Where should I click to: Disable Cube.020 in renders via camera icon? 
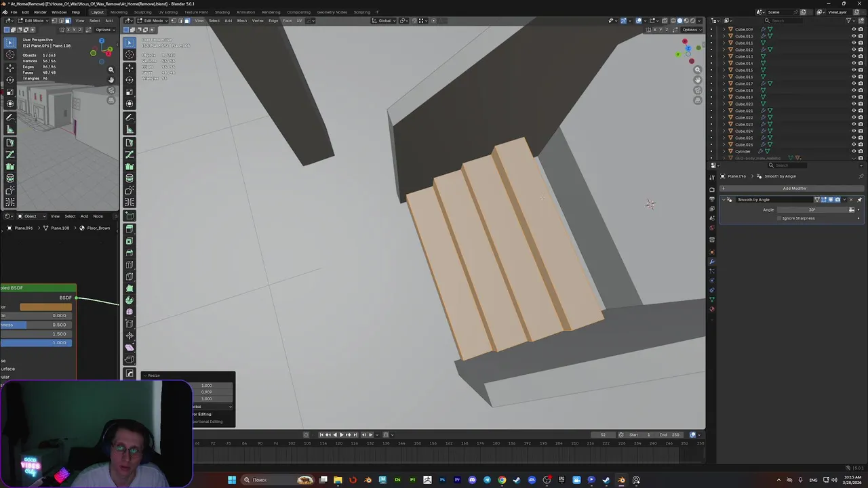(861, 104)
